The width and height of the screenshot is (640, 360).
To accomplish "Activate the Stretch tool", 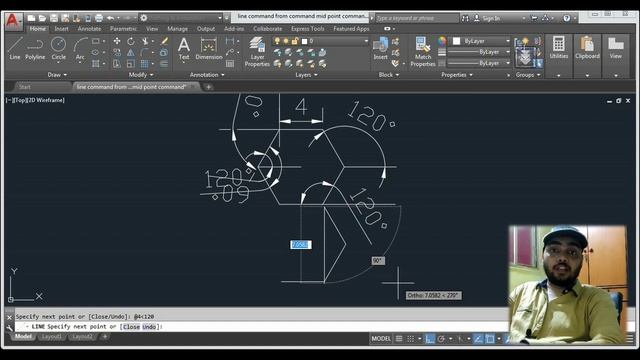I will 117,64.
